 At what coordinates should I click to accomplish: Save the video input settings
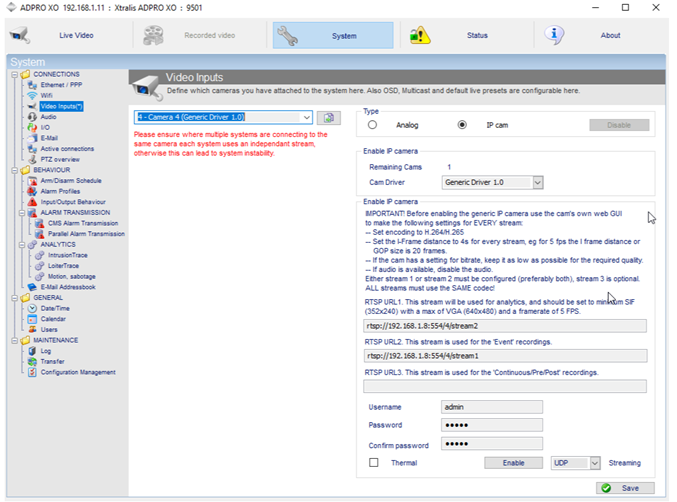(625, 488)
